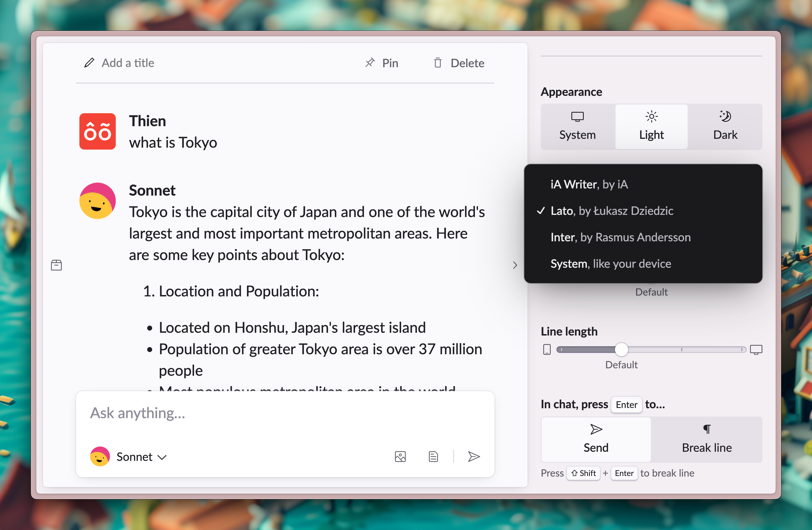This screenshot has height=530, width=812.
Task: Choose Lato font by Łukasz Dziedzic
Action: pyautogui.click(x=643, y=211)
